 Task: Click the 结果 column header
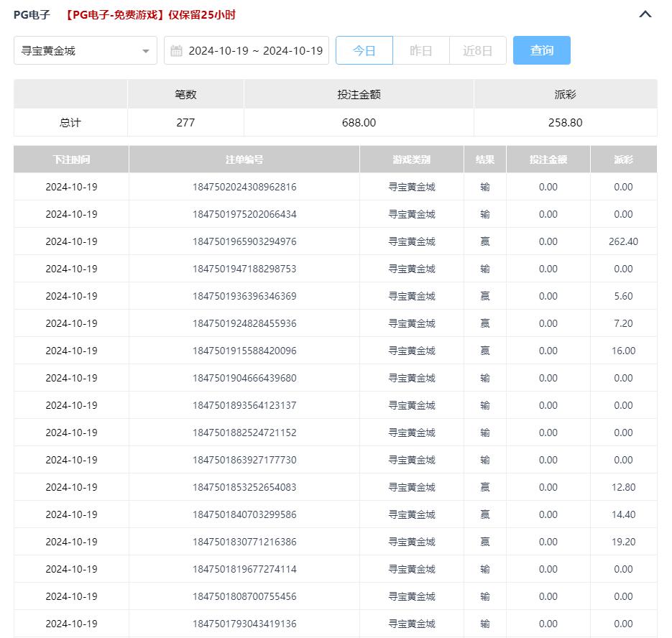point(485,159)
